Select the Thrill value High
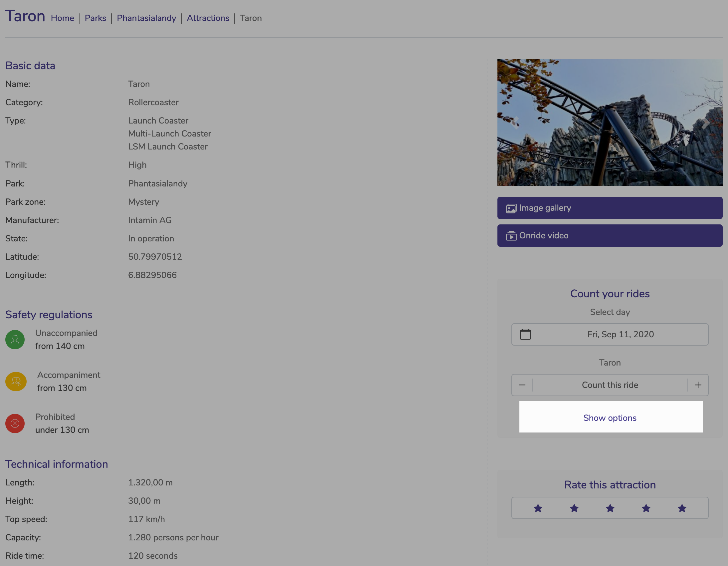The height and width of the screenshot is (566, 728). [137, 165]
